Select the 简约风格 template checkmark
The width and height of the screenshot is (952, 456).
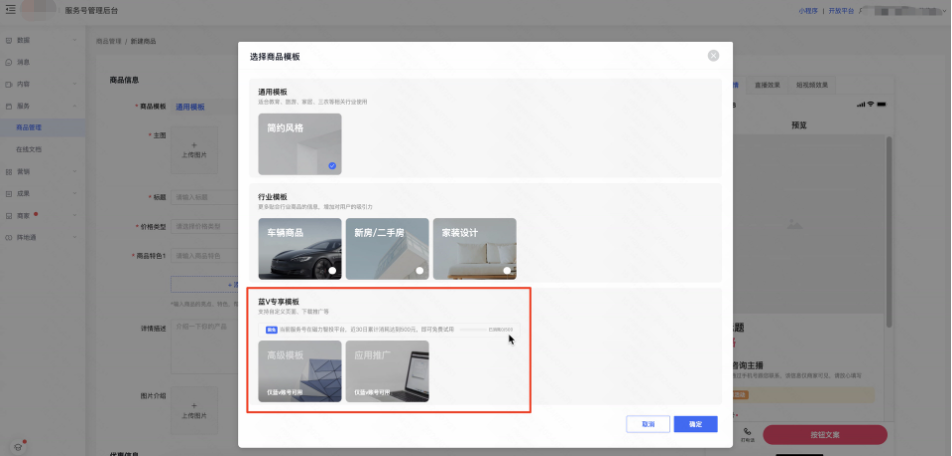[332, 166]
